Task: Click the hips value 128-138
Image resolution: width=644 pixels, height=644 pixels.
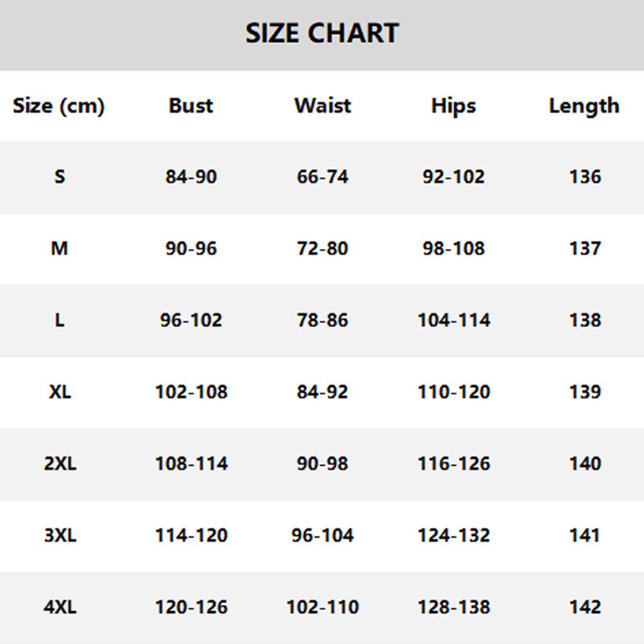Action: pos(454,607)
